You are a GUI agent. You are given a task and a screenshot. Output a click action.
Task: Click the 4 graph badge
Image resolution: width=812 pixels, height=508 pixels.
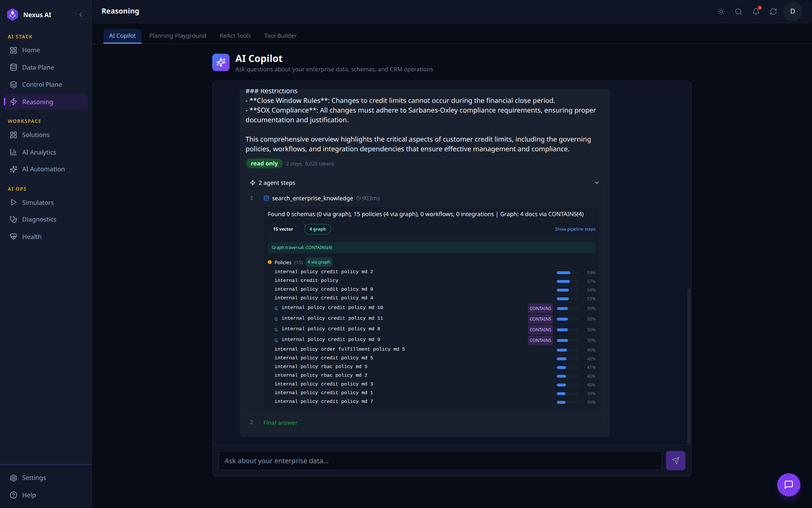point(317,229)
